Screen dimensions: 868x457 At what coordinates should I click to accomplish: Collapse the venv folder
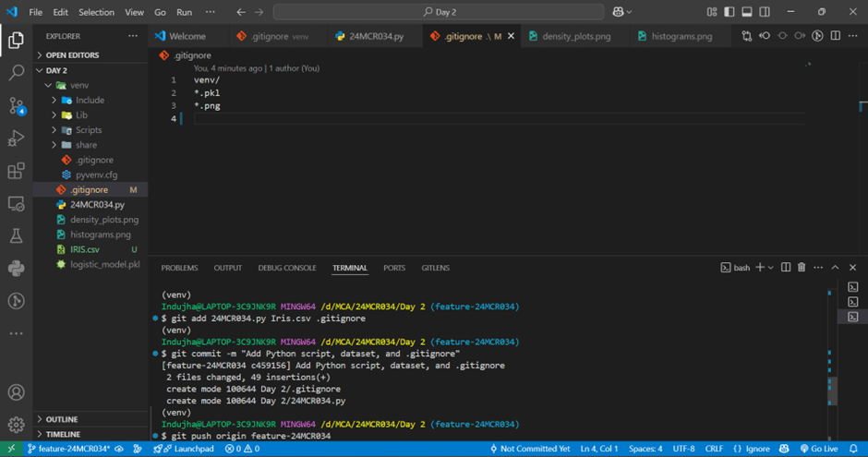[x=49, y=85]
